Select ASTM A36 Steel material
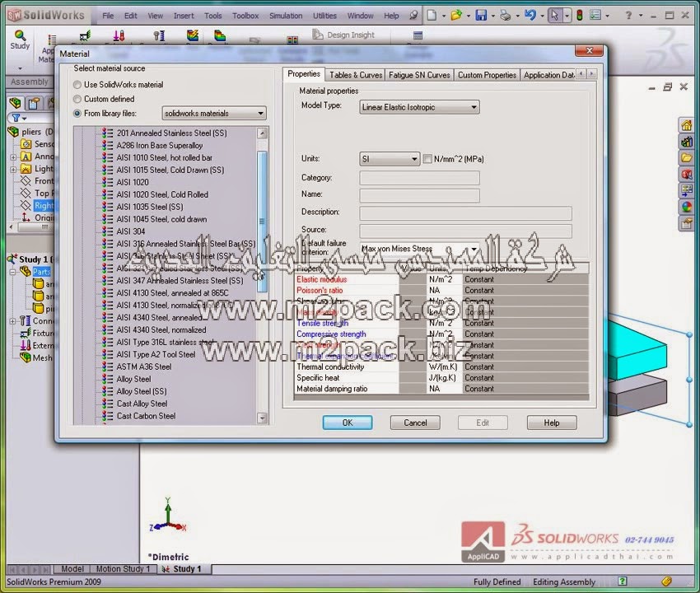 [144, 367]
